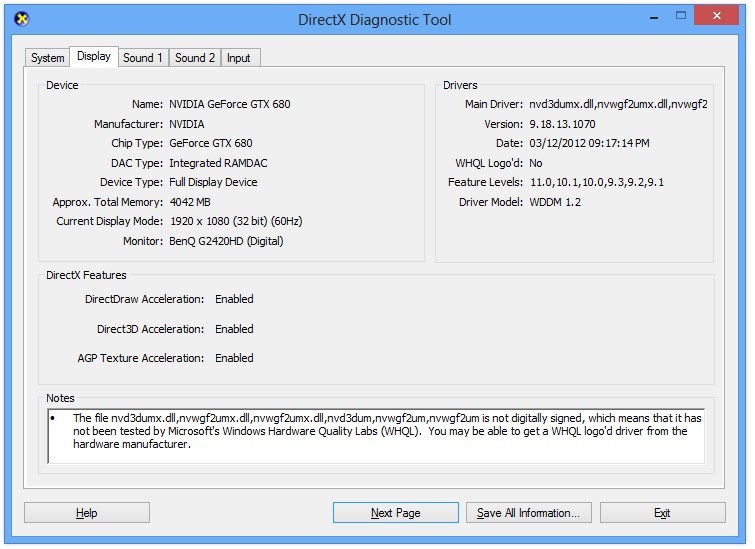Click display mode 1920 x 1080 value

(x=236, y=222)
